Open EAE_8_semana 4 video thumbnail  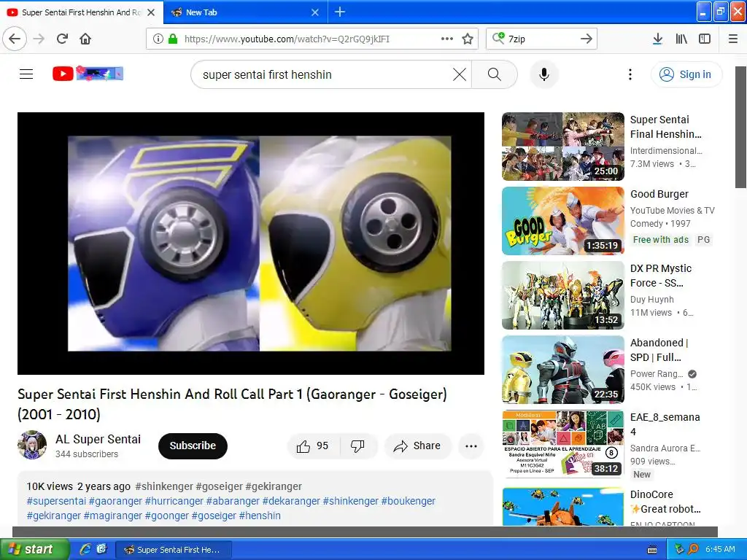pyautogui.click(x=562, y=444)
